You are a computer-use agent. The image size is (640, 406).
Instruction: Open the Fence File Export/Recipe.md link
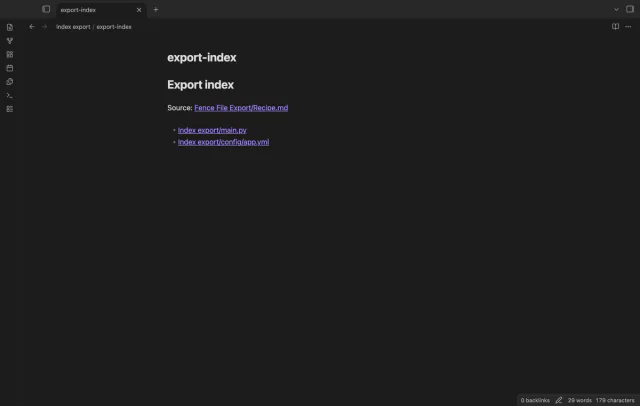(x=241, y=108)
